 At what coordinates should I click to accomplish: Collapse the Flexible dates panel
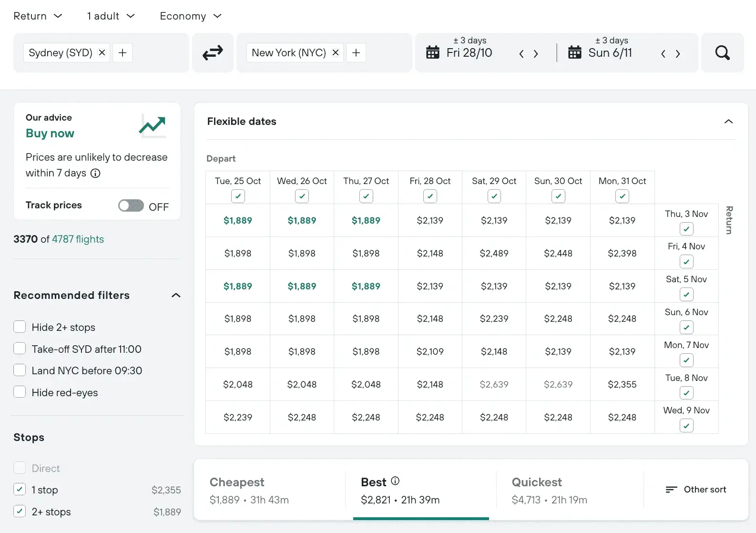tap(728, 122)
